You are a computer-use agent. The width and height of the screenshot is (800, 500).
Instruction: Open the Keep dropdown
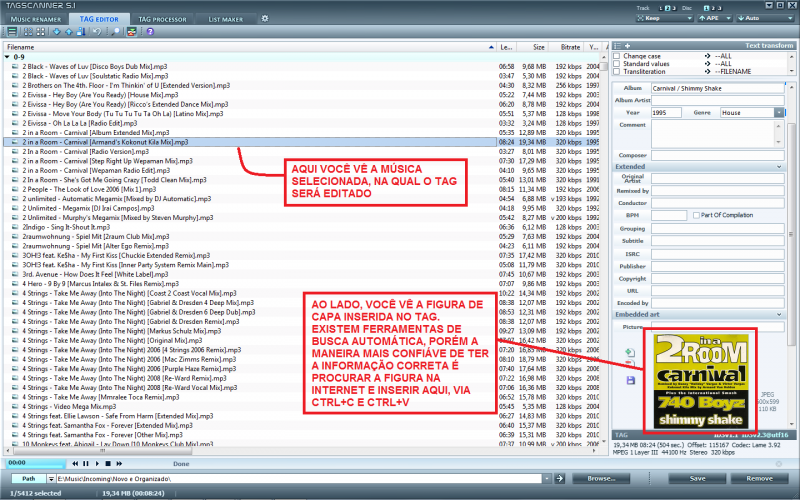(x=665, y=18)
